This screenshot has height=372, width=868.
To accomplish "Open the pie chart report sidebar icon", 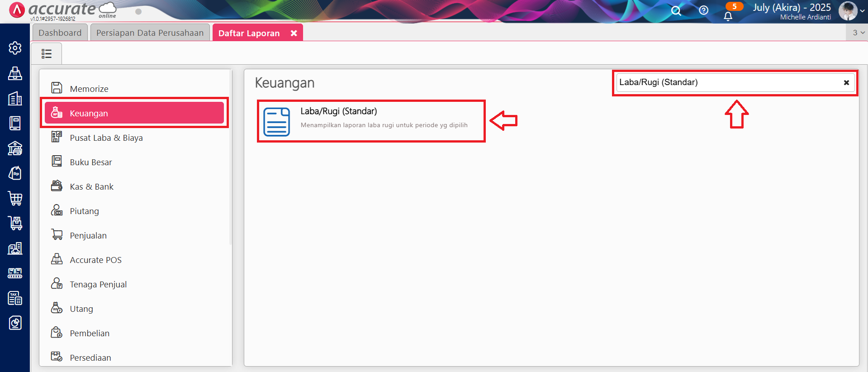I will (x=15, y=323).
